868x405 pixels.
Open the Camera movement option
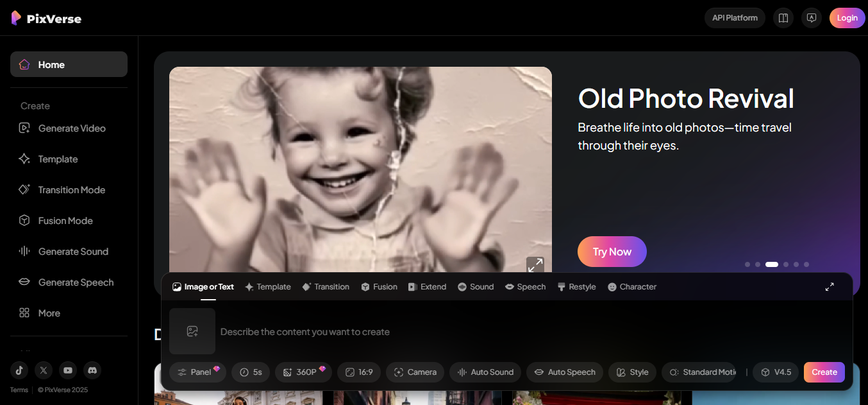coord(415,372)
